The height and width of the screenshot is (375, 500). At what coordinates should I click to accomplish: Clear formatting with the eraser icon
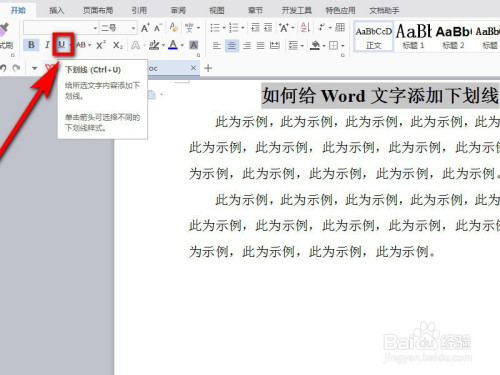click(173, 27)
